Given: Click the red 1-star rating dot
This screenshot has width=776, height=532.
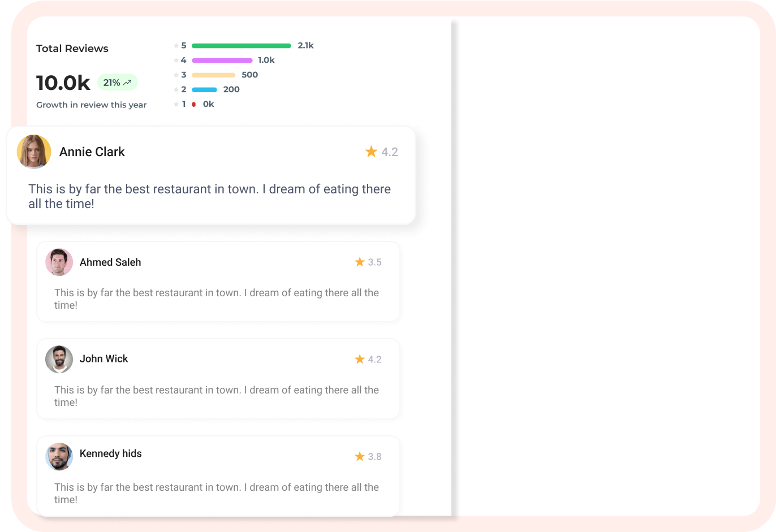Looking at the screenshot, I should 193,105.
